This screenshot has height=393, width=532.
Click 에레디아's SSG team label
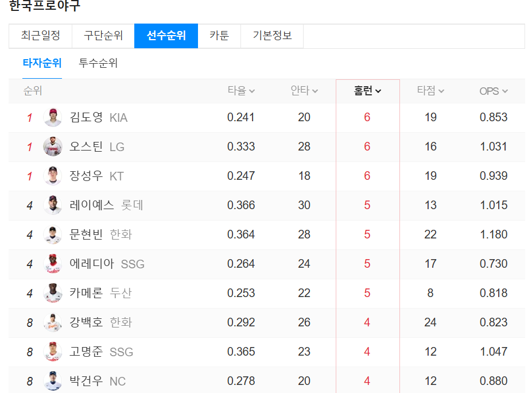pos(133,264)
